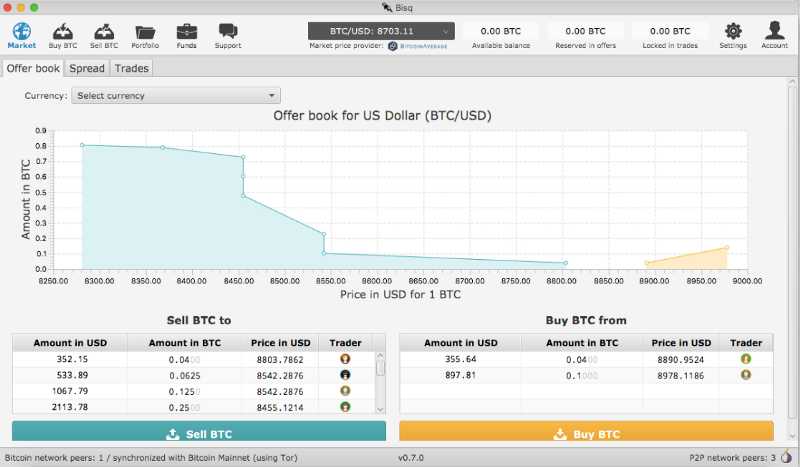Screen dimensions: 800x467
Task: Sort Buy table by Amount in USD
Action: [x=461, y=343]
